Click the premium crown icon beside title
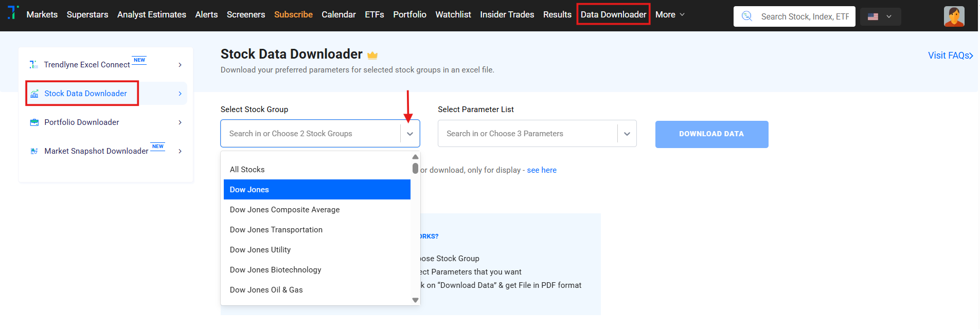 (x=372, y=55)
